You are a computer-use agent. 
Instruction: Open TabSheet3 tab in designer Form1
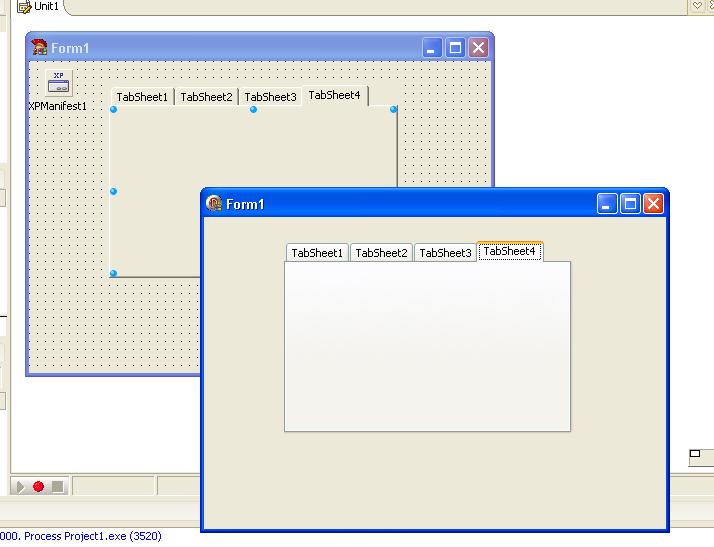(270, 97)
